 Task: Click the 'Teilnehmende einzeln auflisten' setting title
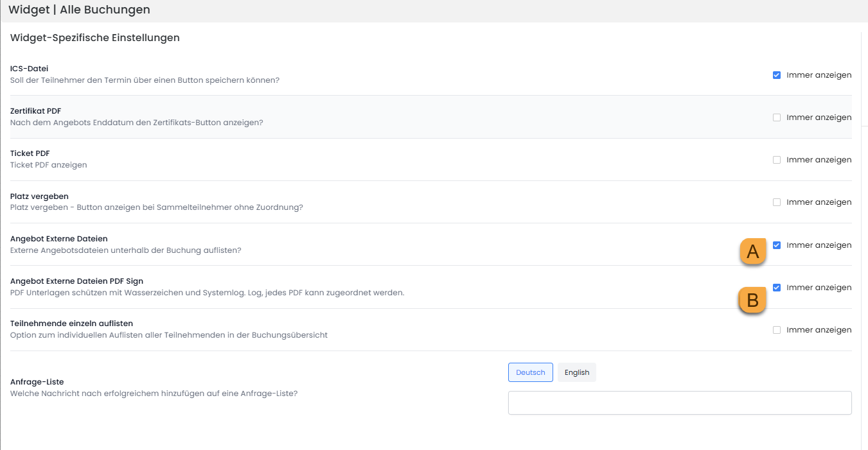click(x=71, y=324)
